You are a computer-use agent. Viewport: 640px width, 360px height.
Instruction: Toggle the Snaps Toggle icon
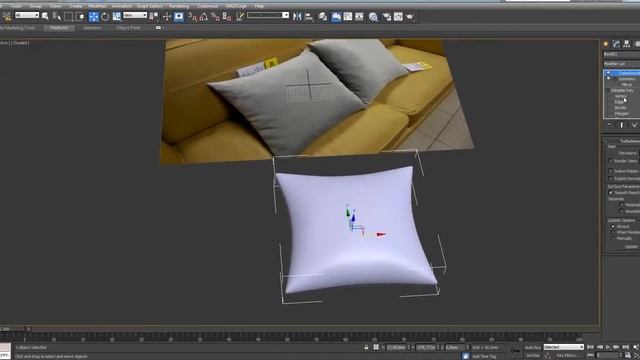pyautogui.click(x=193, y=16)
